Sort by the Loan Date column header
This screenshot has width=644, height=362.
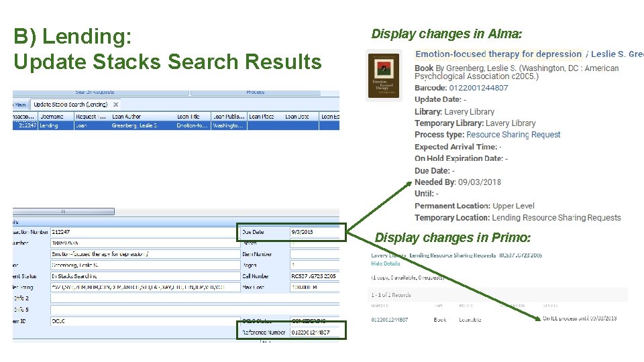[x=301, y=117]
